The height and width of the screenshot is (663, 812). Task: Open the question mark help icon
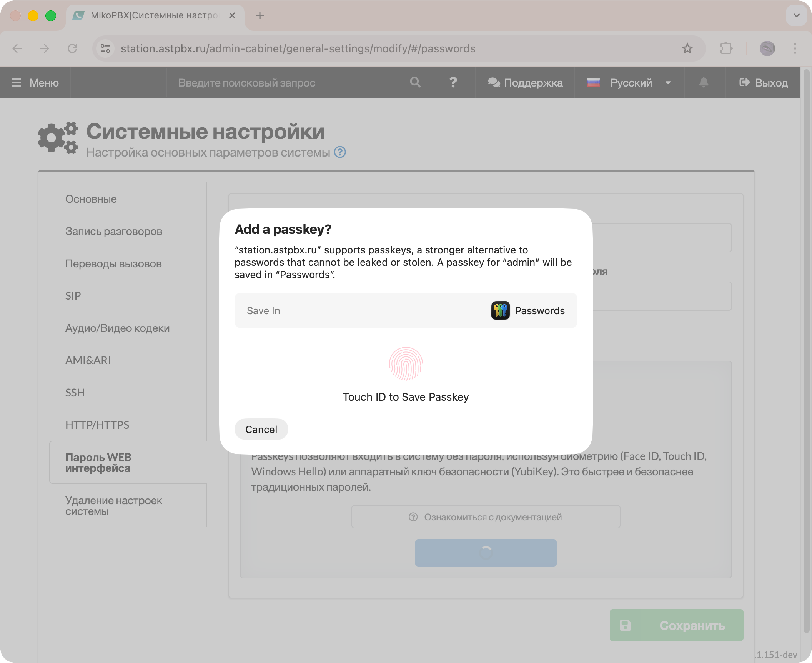[453, 82]
